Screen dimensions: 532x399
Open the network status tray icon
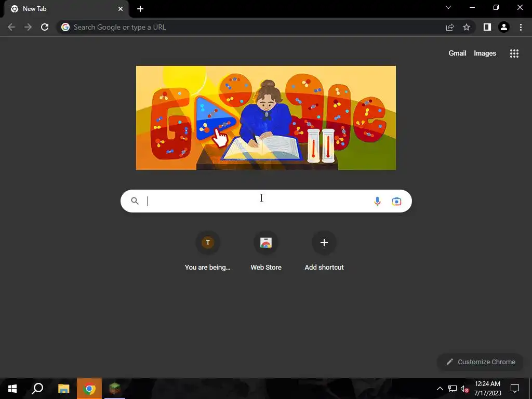(453, 389)
